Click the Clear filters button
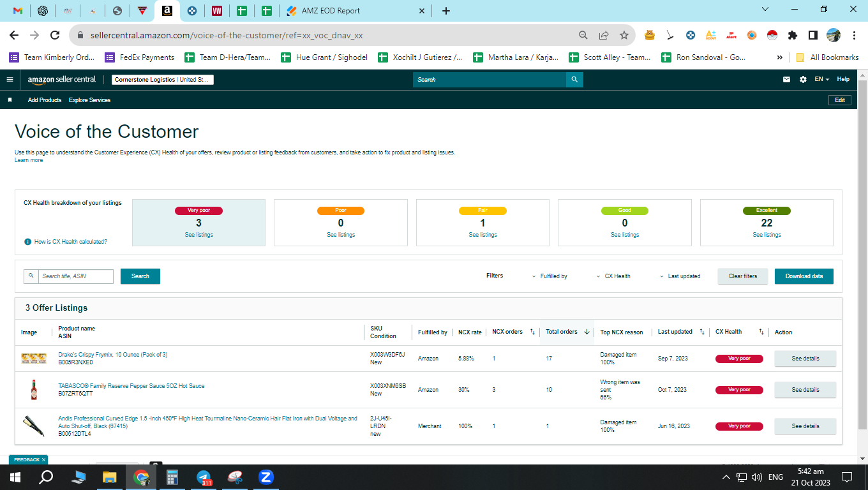The image size is (868, 490). point(743,276)
